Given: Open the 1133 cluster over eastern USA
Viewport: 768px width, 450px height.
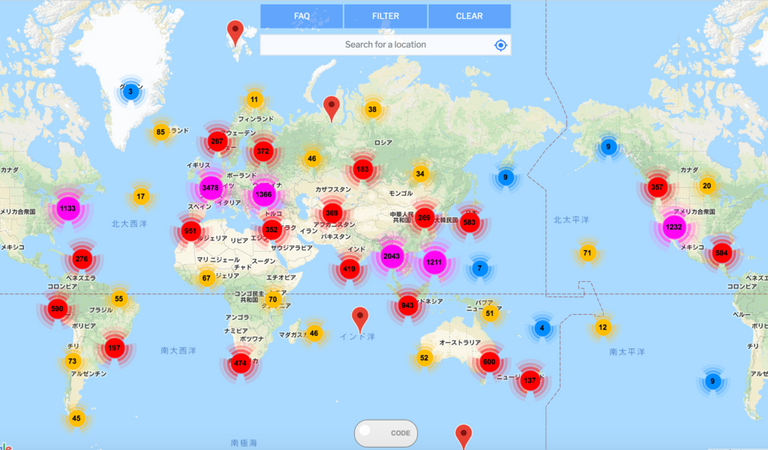Looking at the screenshot, I should click(68, 209).
